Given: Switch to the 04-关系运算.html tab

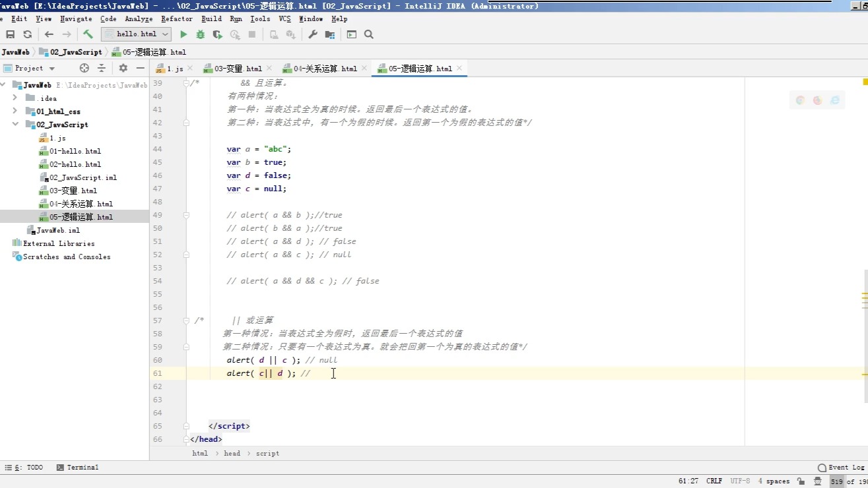Looking at the screenshot, I should click(x=325, y=69).
